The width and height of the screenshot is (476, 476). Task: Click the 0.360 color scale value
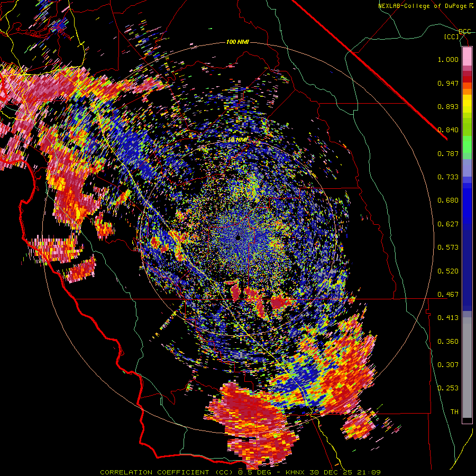[448, 342]
